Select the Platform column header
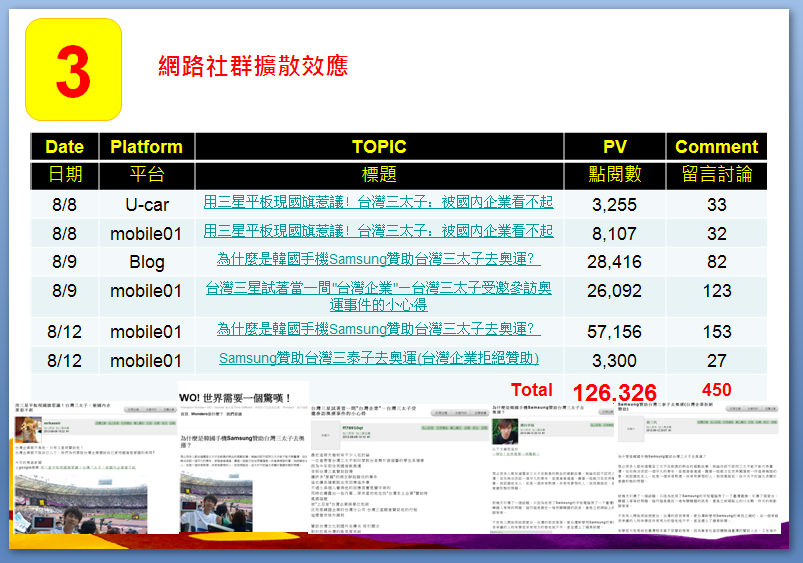Image resolution: width=803 pixels, height=563 pixels. click(146, 147)
